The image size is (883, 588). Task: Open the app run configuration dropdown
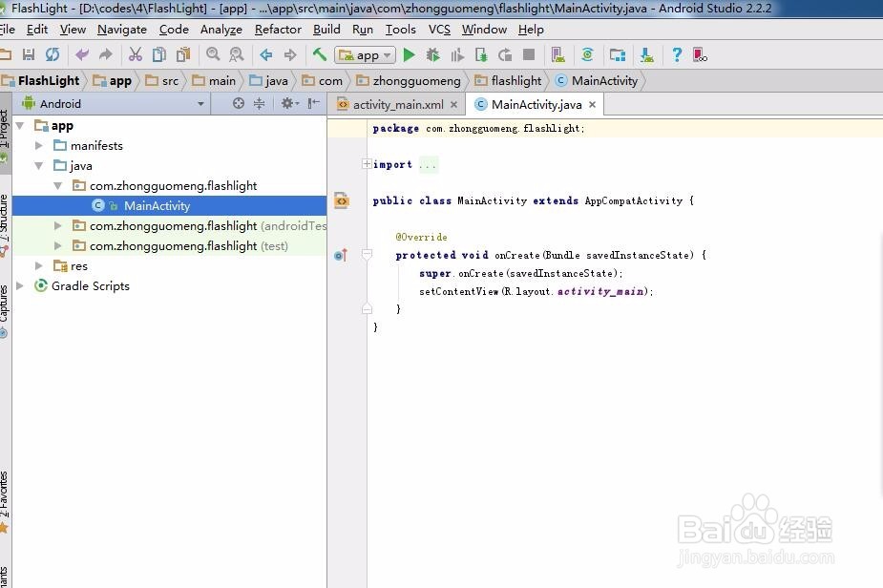(365, 54)
